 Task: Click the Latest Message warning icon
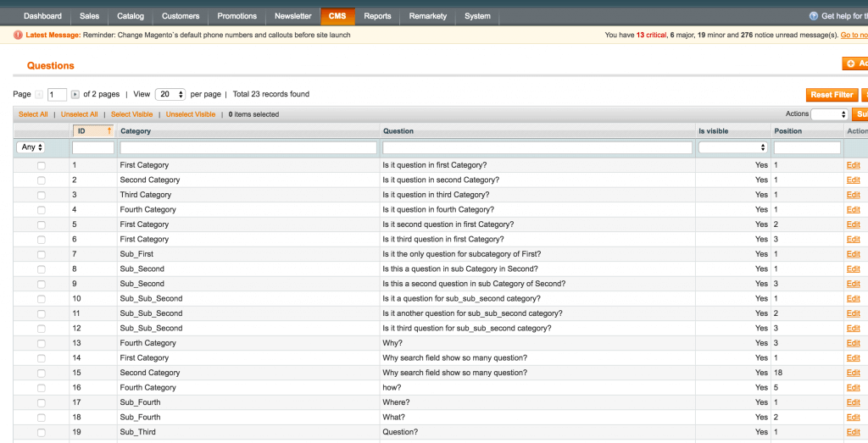point(19,35)
